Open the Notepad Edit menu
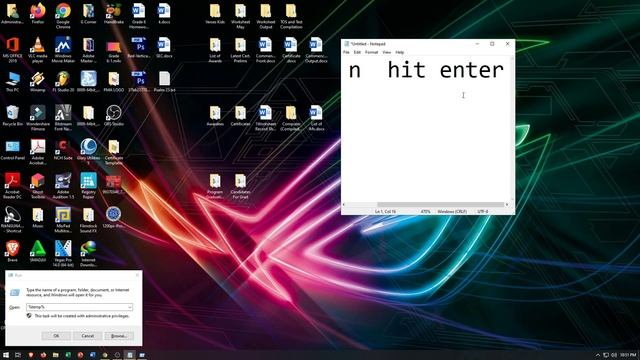Image resolution: width=640 pixels, height=360 pixels. 357,52
